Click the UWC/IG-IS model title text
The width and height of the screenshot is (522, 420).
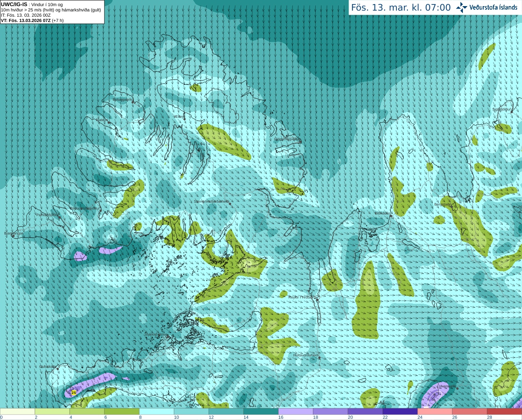(x=14, y=4)
